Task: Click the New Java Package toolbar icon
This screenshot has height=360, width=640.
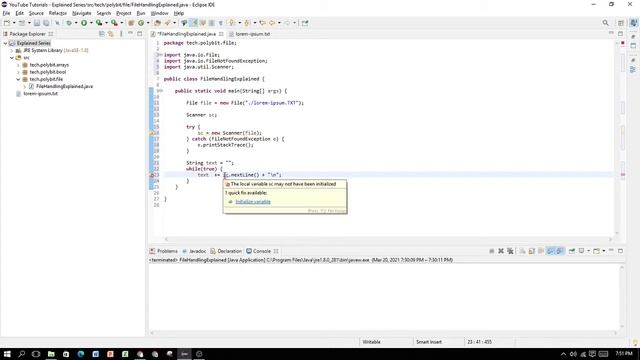Action: tap(131, 23)
